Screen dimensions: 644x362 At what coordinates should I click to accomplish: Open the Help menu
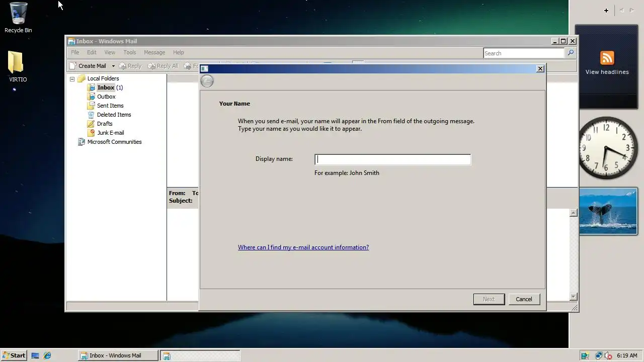pos(179,52)
